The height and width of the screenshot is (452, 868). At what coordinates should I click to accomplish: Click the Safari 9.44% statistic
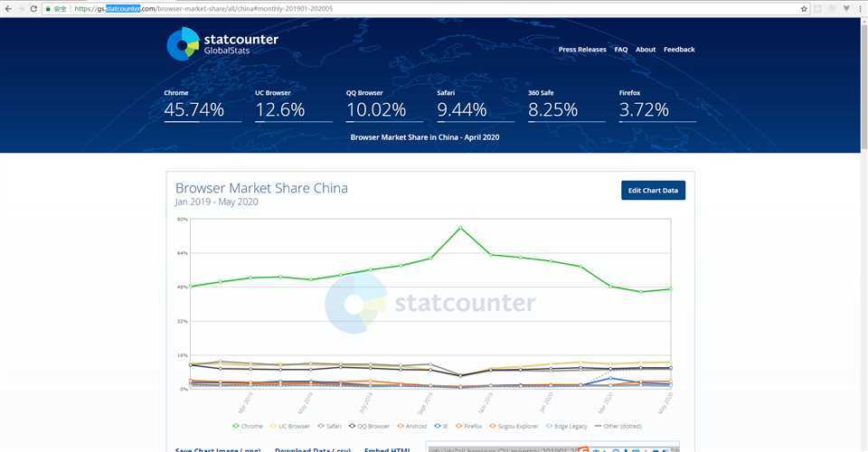475,105
